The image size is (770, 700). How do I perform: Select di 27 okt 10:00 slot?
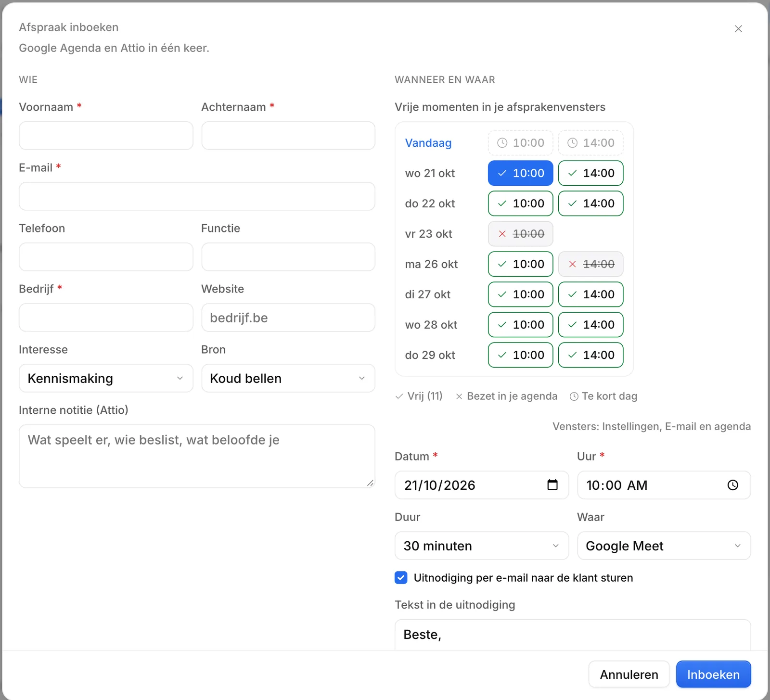click(x=520, y=294)
